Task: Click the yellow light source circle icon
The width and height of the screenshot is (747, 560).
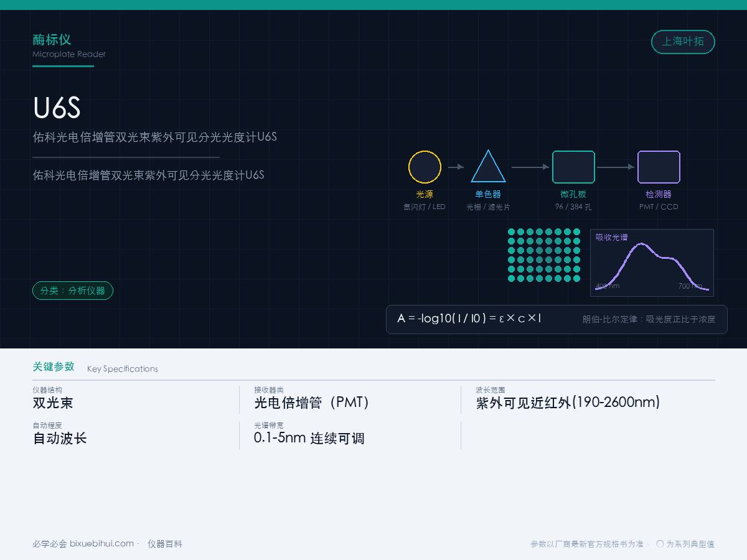Action: (425, 167)
